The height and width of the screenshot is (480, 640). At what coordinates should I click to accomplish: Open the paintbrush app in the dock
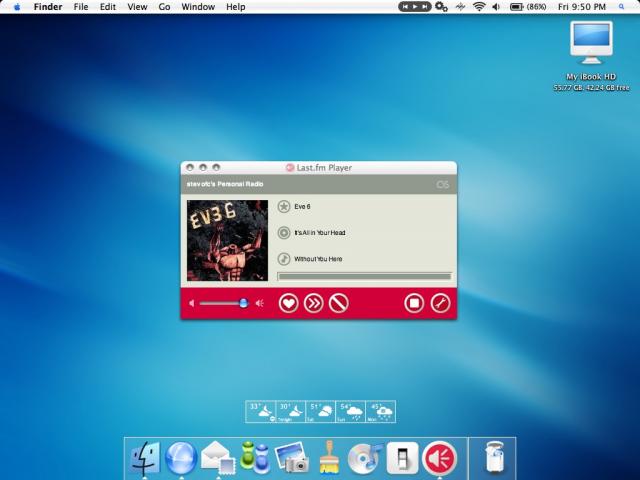(329, 458)
